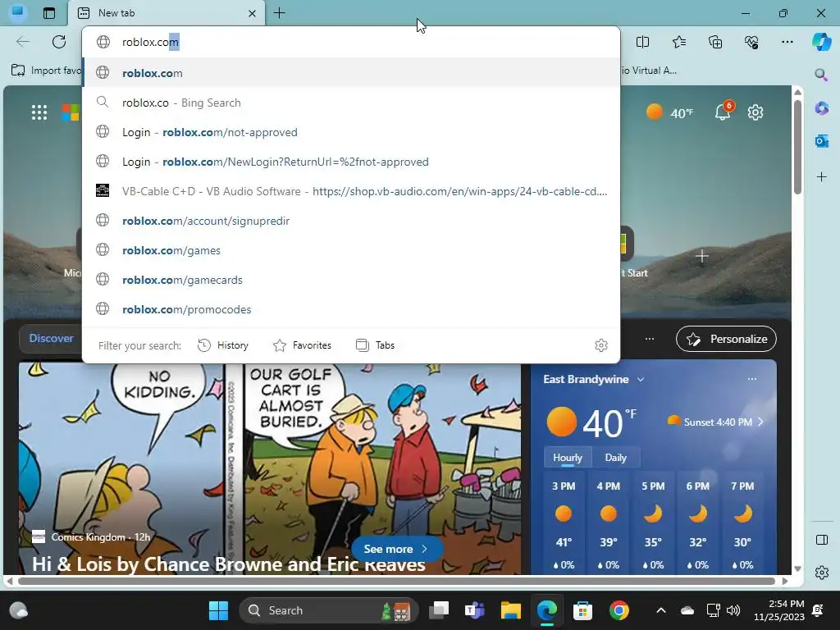Open the notifications bell with 6 badge
Viewport: 840px width, 630px height.
point(724,111)
